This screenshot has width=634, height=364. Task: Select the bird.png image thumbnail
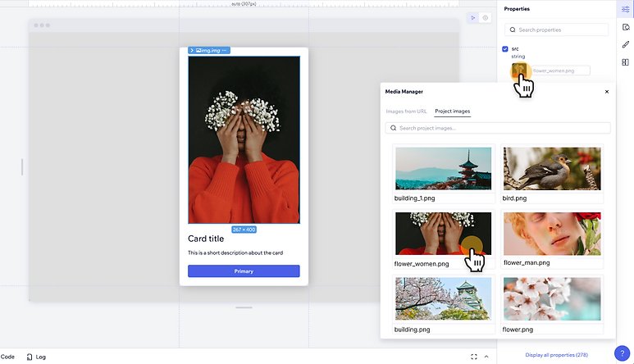552,168
